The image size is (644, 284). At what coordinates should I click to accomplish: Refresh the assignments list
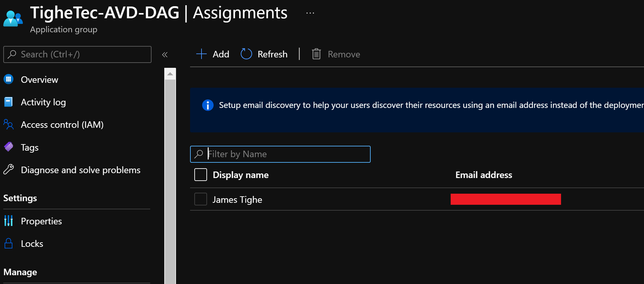pyautogui.click(x=264, y=54)
